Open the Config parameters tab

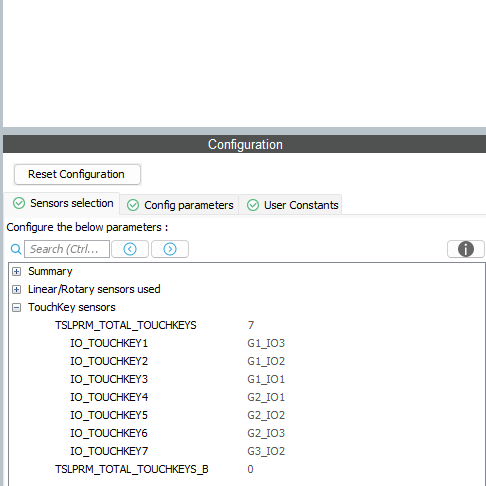click(x=180, y=205)
